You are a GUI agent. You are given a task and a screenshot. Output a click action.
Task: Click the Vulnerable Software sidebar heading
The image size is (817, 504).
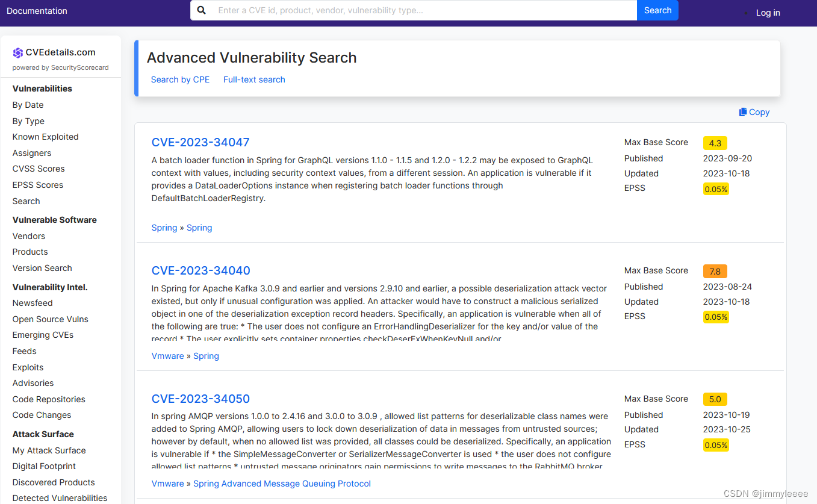coord(55,220)
